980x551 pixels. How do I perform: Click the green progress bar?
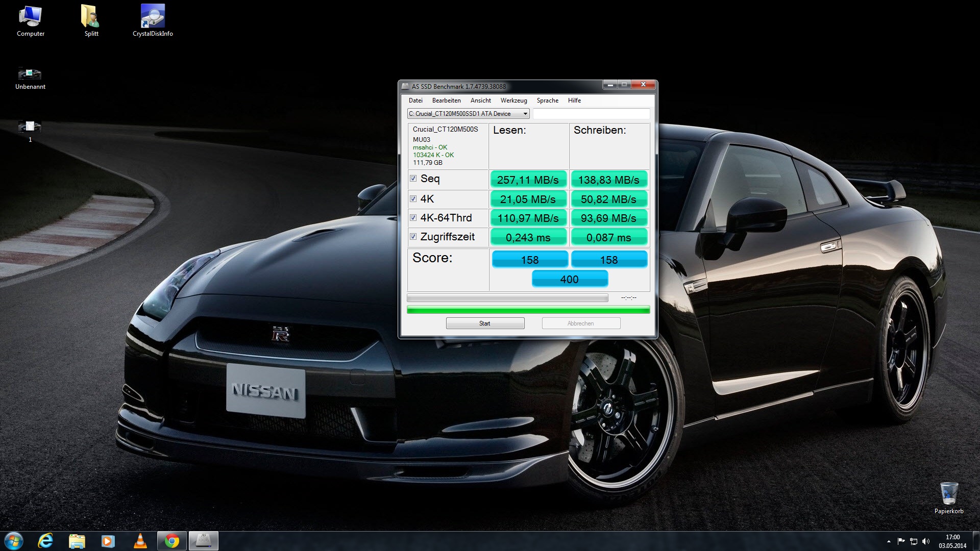(528, 310)
